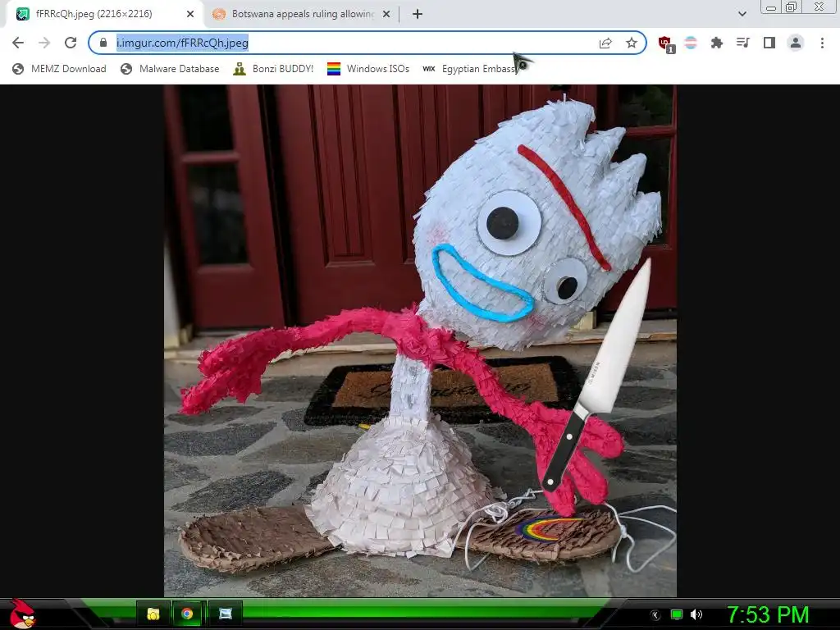Open File Explorer from the taskbar
This screenshot has width=840, height=630.
pyautogui.click(x=153, y=614)
